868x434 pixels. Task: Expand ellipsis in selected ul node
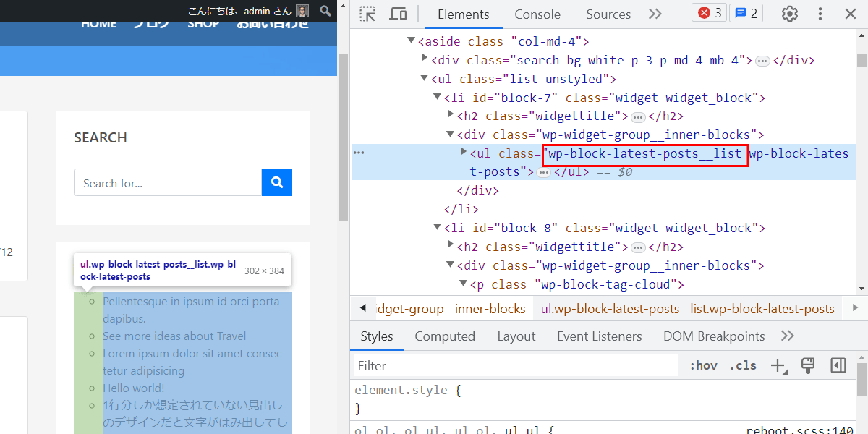pyautogui.click(x=544, y=172)
